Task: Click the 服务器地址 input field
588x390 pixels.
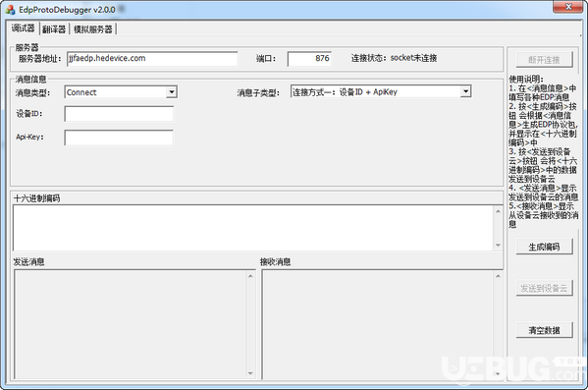Action: click(x=152, y=59)
